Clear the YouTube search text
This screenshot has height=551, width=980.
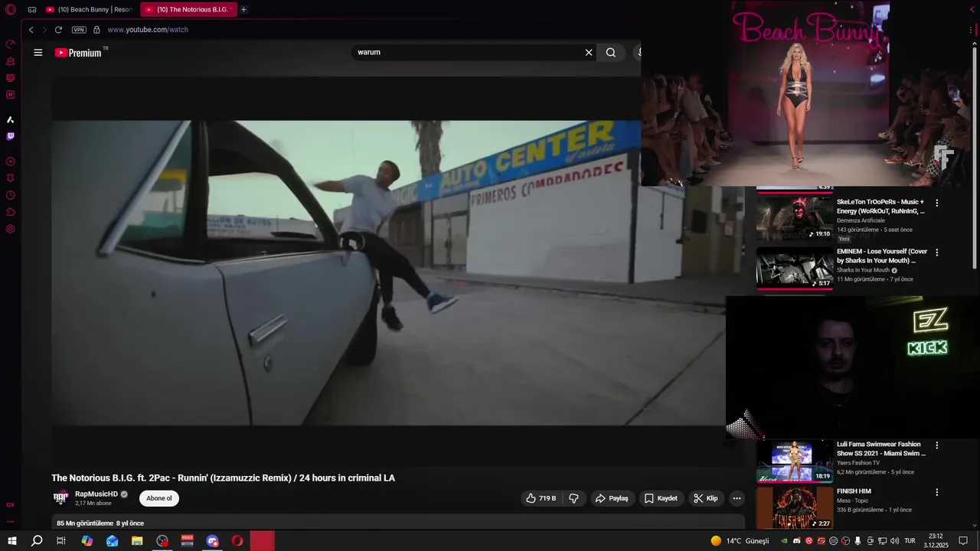[589, 53]
